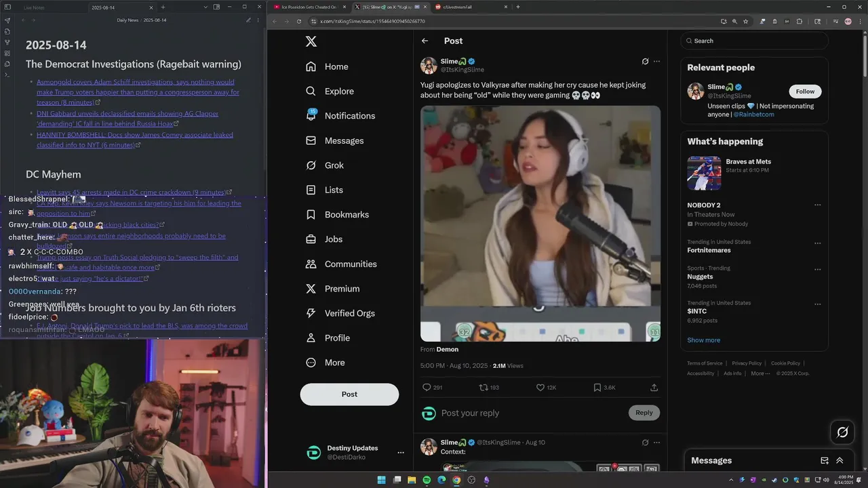This screenshot has width=868, height=488.
Task: Expand the Messages drawer
Action: [x=840, y=460]
